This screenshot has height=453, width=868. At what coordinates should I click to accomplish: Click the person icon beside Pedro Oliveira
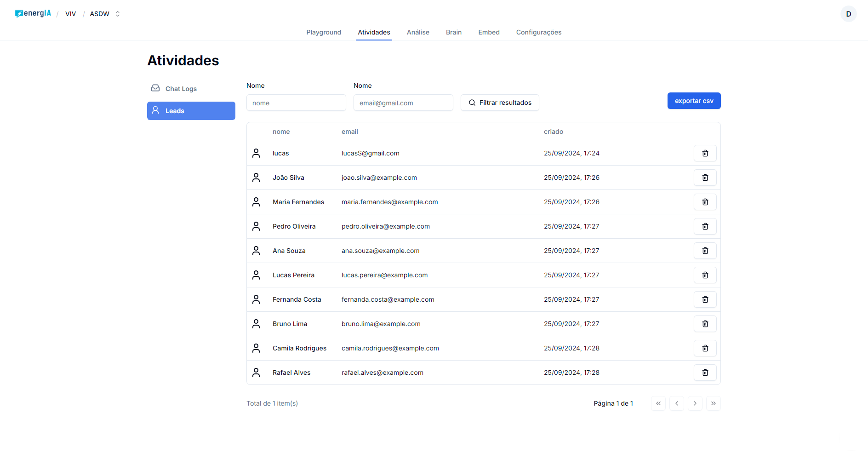[x=256, y=226]
